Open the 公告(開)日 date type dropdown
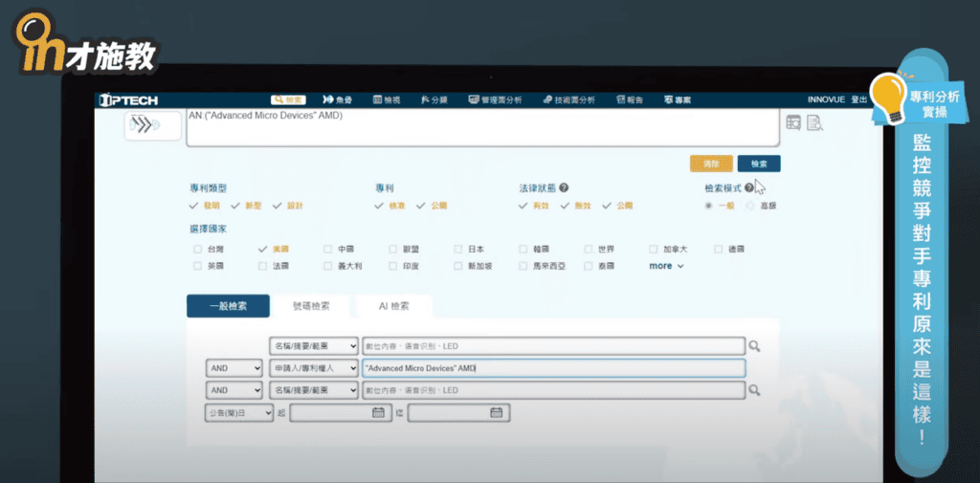The width and height of the screenshot is (980, 483). pyautogui.click(x=238, y=413)
